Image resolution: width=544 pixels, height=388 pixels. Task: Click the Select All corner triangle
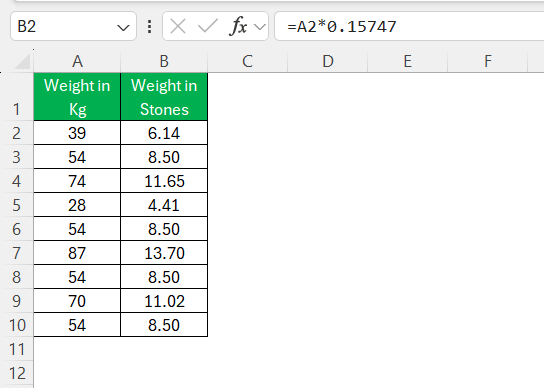coord(23,62)
